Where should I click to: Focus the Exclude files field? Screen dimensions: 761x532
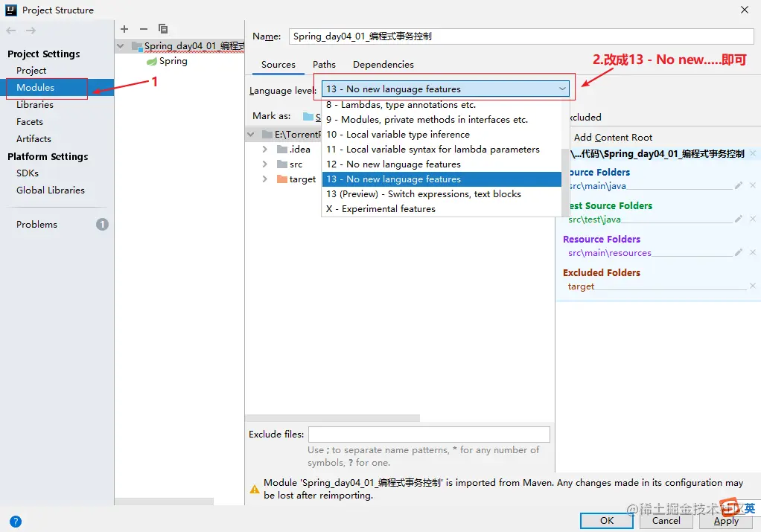429,434
